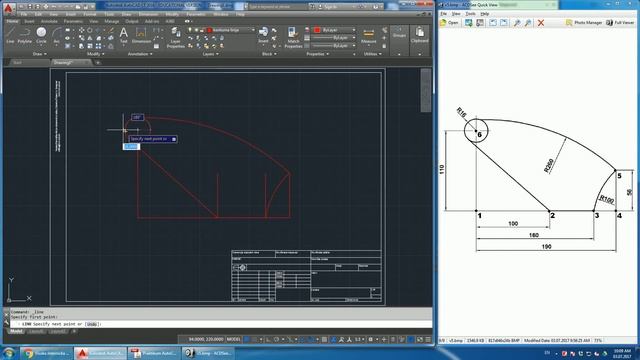Click the command line wrench customize icon
The image size is (640, 360).
click(x=6, y=322)
